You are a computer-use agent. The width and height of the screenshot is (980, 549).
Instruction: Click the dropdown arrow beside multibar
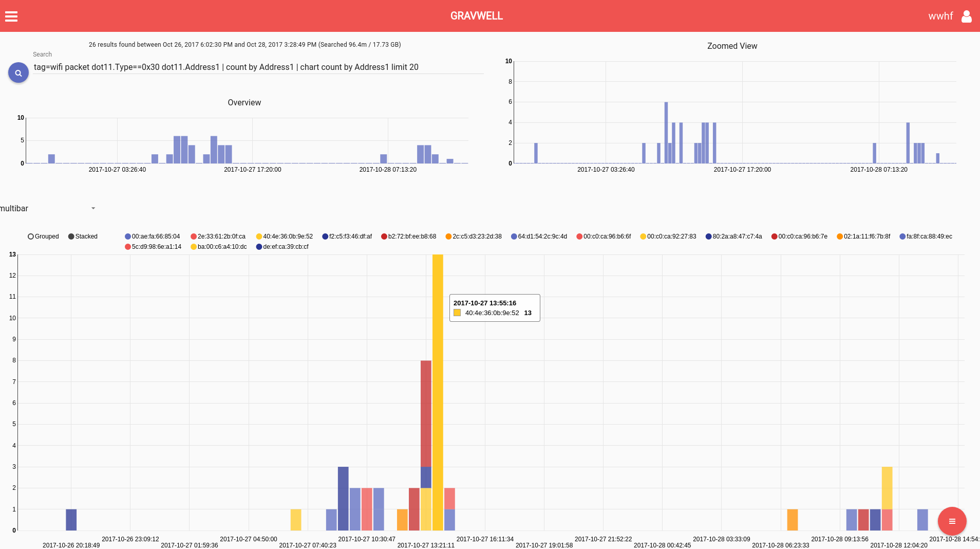tap(93, 208)
